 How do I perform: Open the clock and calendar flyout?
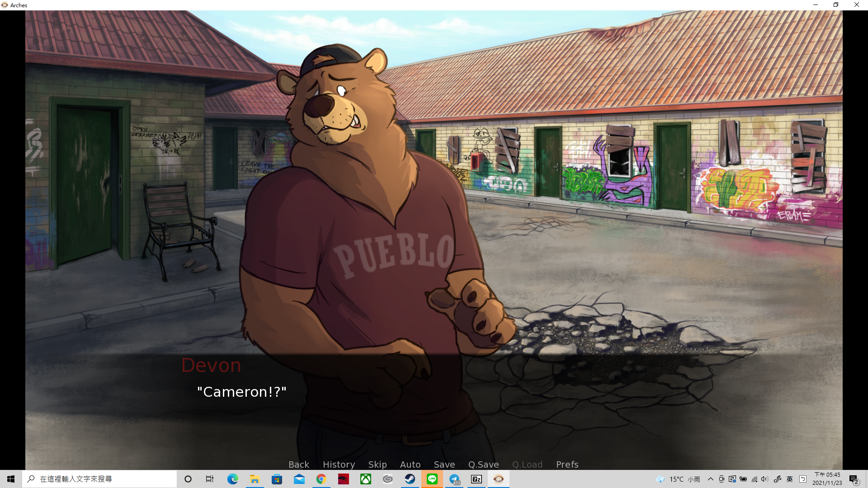click(827, 479)
